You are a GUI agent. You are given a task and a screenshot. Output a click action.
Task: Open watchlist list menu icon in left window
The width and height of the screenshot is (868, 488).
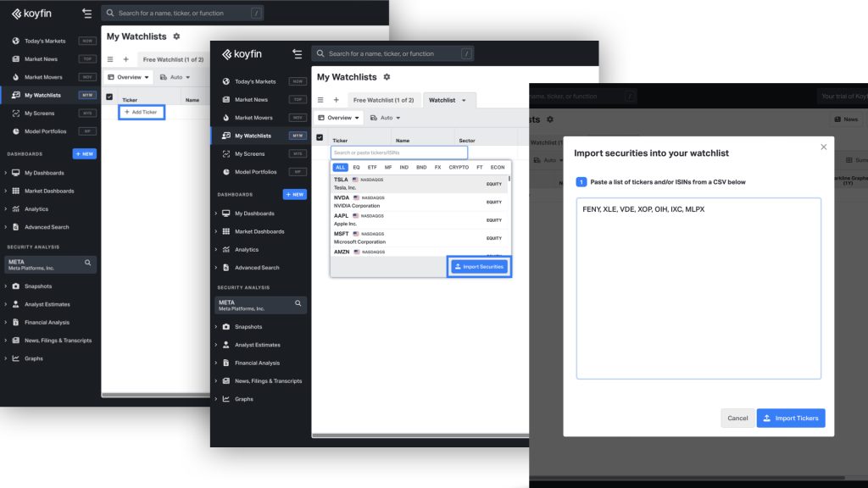point(109,60)
